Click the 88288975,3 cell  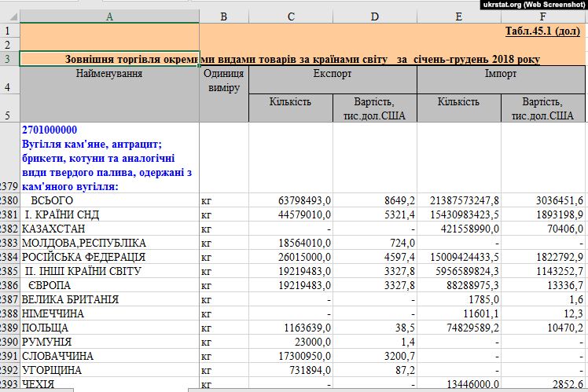click(x=458, y=285)
